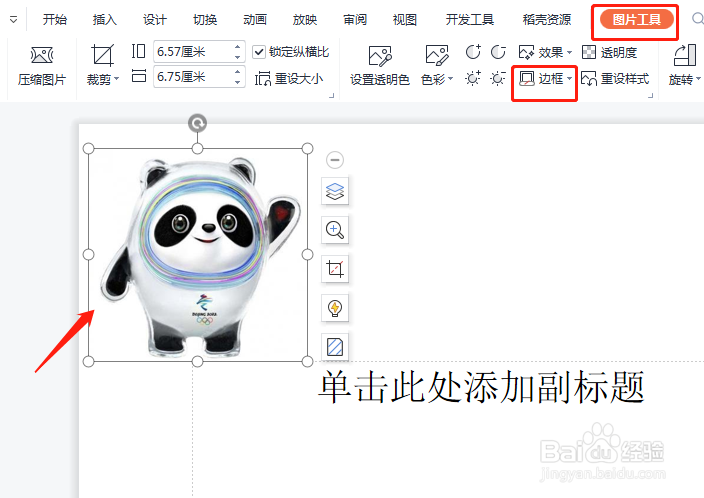Click the Rotate (旋转) icon
This screenshot has height=498, width=704.
(685, 55)
